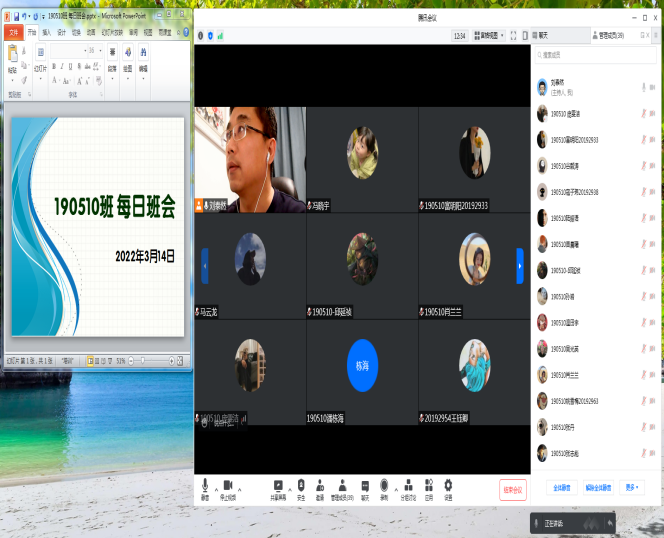Switch to the Chat tab in side panel
Screen dimensions: 664x538
coord(545,35)
